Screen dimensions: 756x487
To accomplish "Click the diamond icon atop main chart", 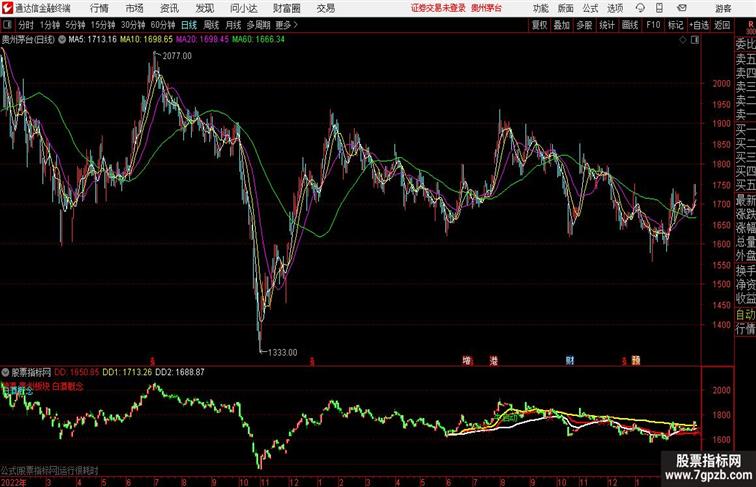I will (683, 41).
